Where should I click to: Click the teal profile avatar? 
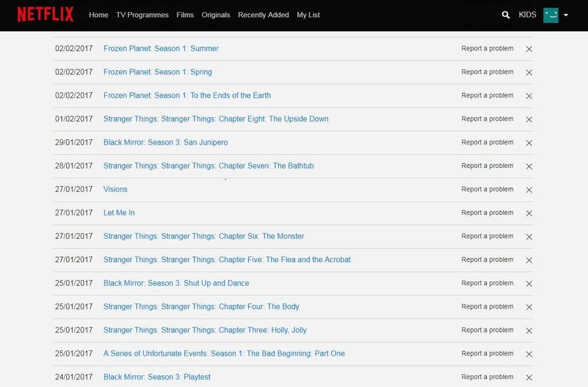pos(551,15)
